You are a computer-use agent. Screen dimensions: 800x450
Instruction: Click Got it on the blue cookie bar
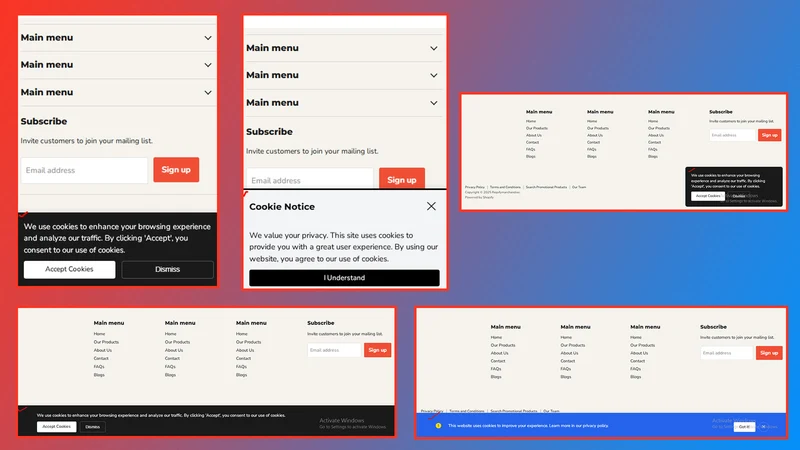744,427
